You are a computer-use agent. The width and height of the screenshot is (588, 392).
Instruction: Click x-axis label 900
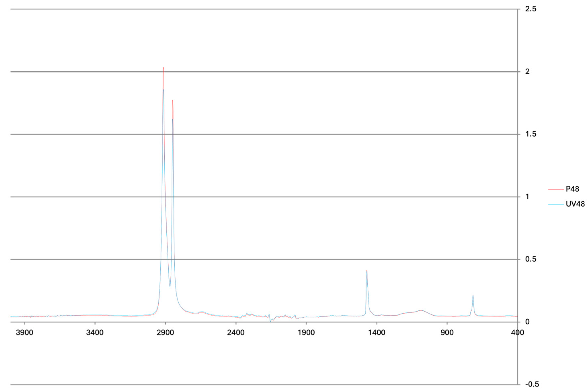click(x=447, y=333)
